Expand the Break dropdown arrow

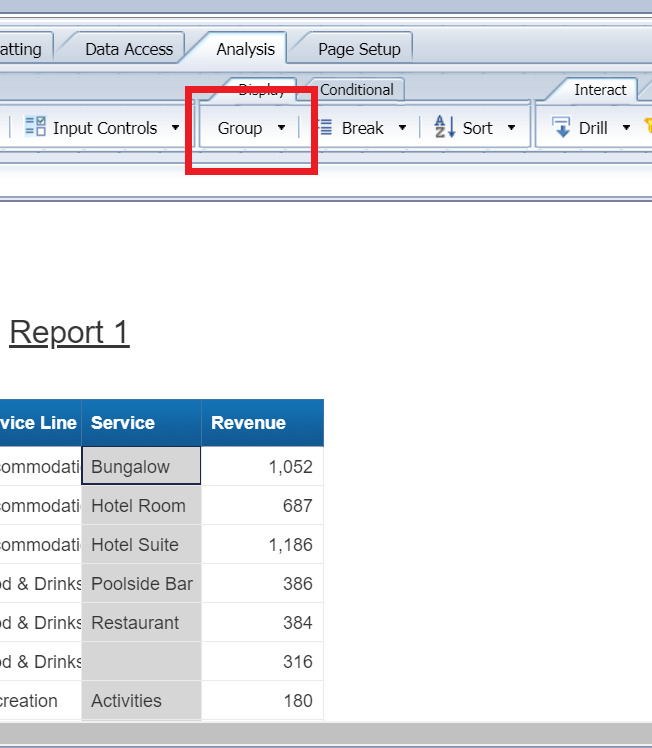pyautogui.click(x=402, y=128)
